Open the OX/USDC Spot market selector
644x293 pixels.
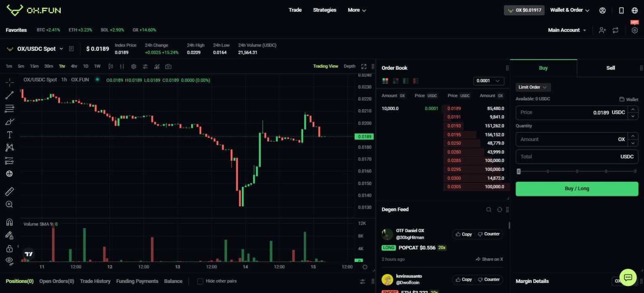[x=37, y=49]
